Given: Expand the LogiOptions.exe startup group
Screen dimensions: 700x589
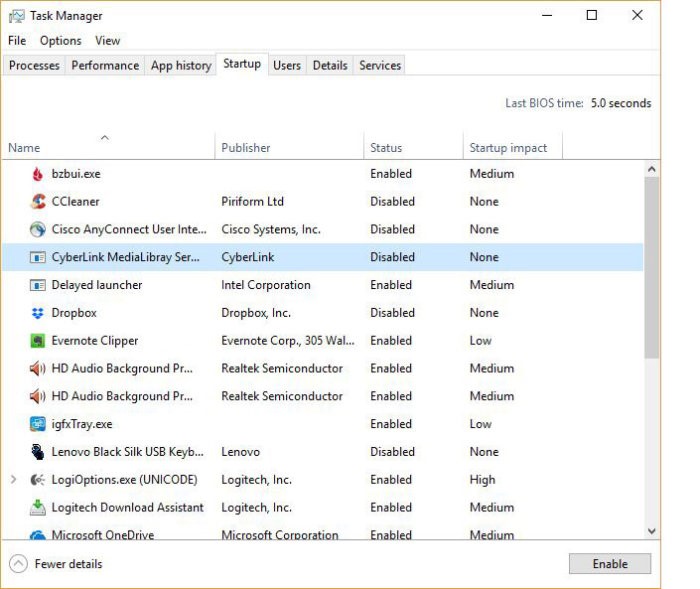Looking at the screenshot, I should (x=13, y=480).
